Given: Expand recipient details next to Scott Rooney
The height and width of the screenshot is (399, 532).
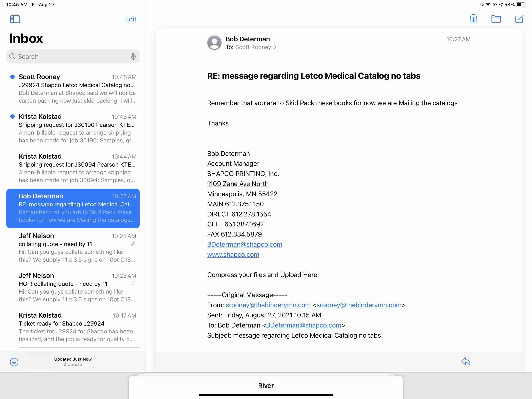Looking at the screenshot, I should coord(275,47).
